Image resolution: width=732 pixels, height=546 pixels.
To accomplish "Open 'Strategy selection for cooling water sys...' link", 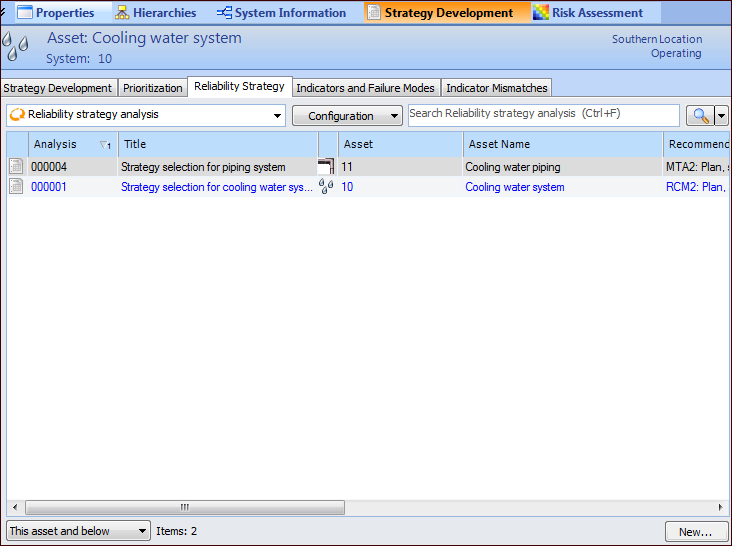I will pos(217,187).
